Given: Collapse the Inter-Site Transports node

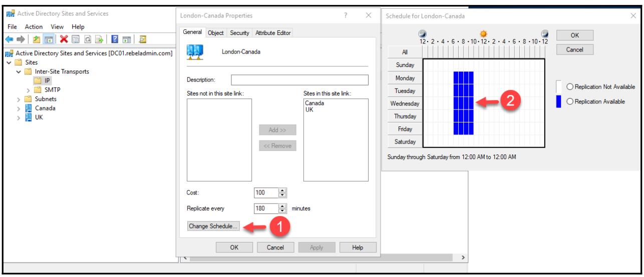Looking at the screenshot, I should click(x=20, y=71).
